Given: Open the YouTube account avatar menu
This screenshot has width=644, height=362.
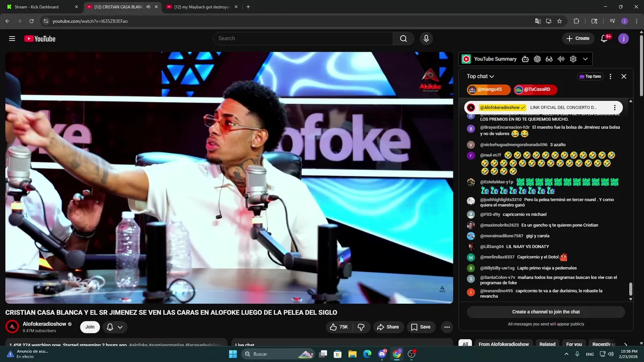Looking at the screenshot, I should click(623, 38).
